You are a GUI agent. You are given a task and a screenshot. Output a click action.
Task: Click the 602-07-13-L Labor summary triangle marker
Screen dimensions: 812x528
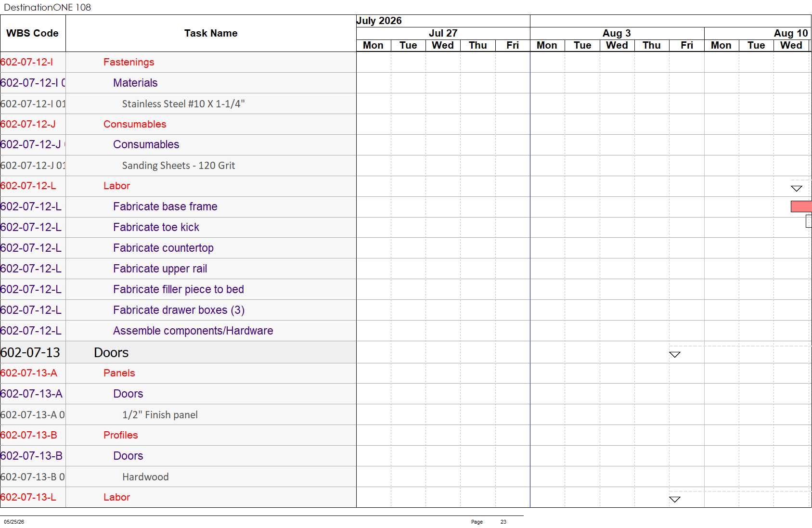click(675, 499)
